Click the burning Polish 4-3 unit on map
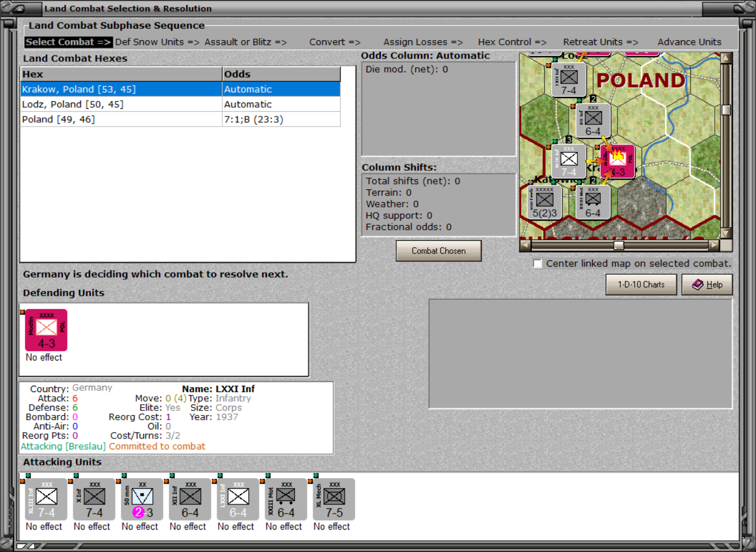Image resolution: width=756 pixels, height=552 pixels. 618,162
